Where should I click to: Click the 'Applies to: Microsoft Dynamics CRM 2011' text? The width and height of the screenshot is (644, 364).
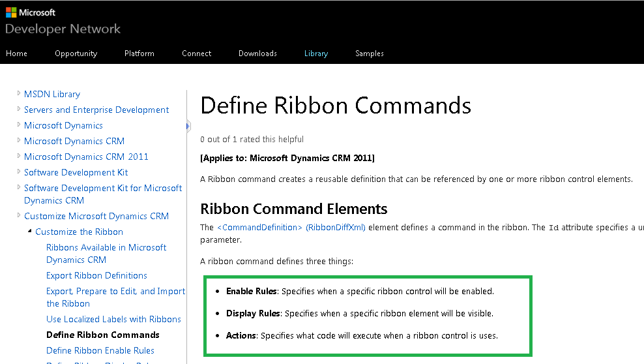[x=287, y=158]
